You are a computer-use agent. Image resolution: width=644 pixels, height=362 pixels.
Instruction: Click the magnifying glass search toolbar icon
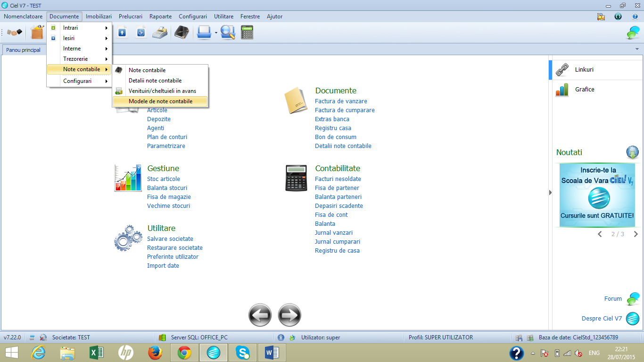[228, 32]
